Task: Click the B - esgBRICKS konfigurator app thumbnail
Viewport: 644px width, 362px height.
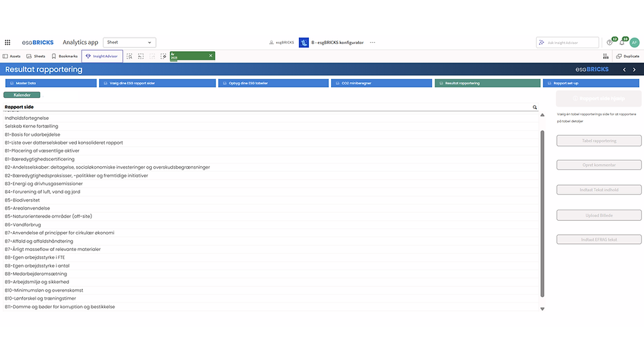Action: [x=304, y=42]
